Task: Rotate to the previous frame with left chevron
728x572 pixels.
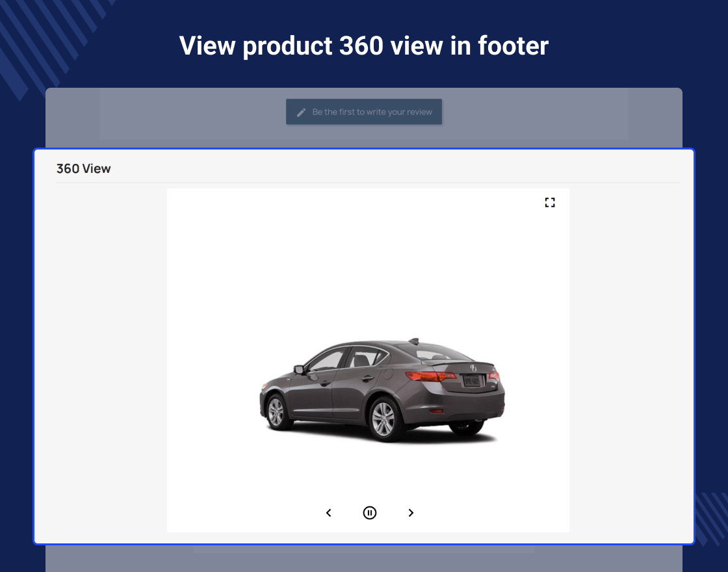Action: coord(329,513)
